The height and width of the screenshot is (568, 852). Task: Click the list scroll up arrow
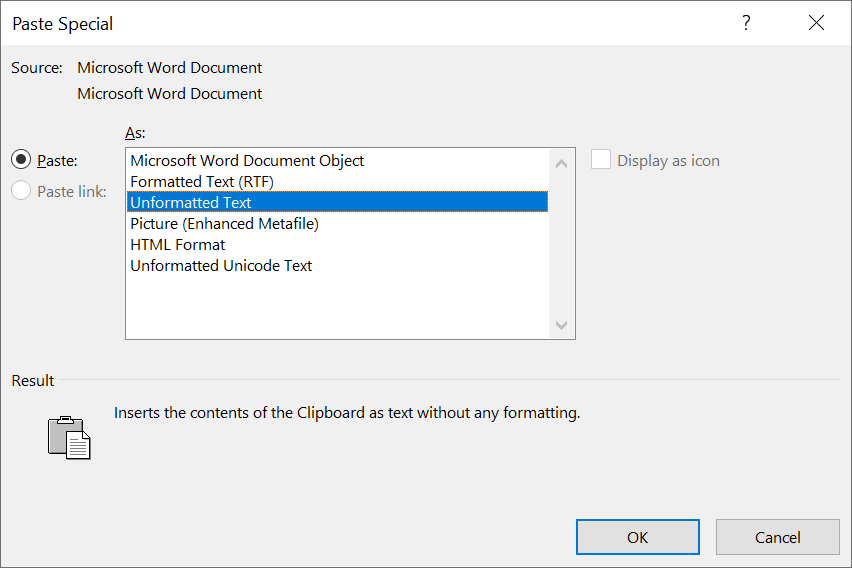tap(562, 163)
